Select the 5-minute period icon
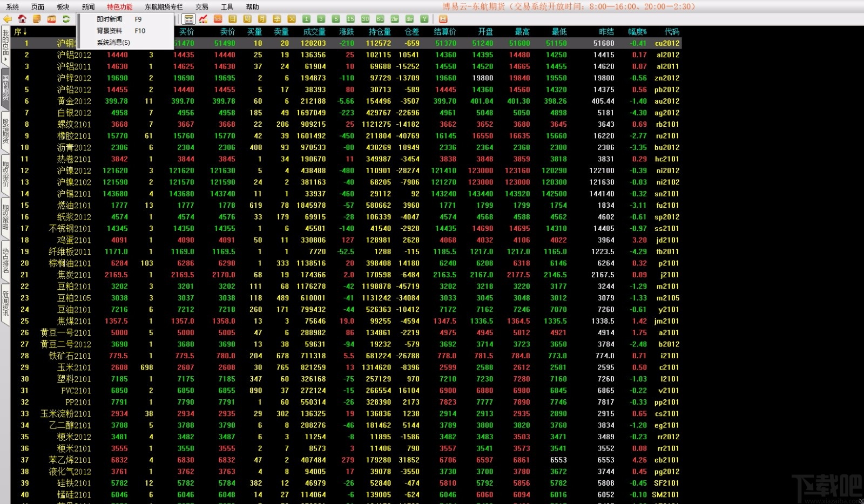Image resolution: width=864 pixels, height=504 pixels. point(336,19)
